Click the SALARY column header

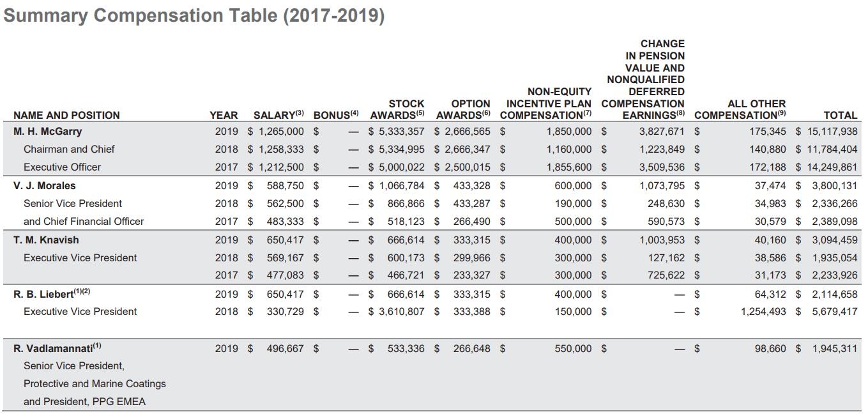(x=278, y=115)
